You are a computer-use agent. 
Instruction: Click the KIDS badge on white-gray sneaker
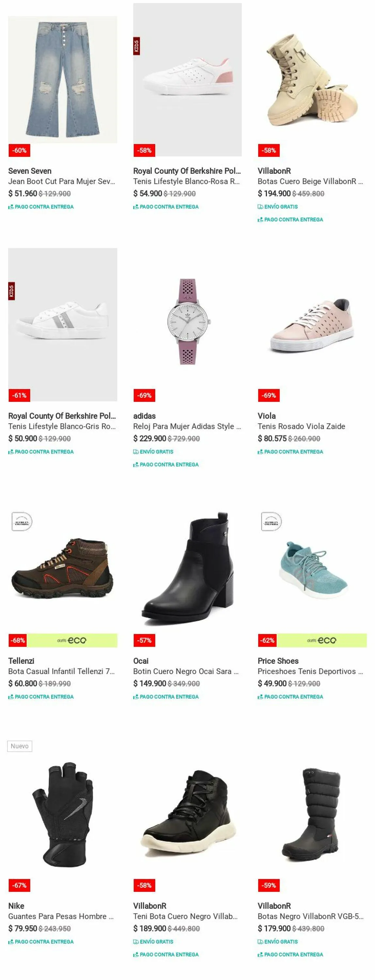click(11, 291)
